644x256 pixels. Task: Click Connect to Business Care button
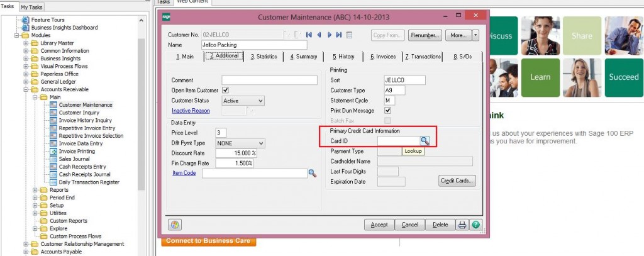(x=208, y=241)
